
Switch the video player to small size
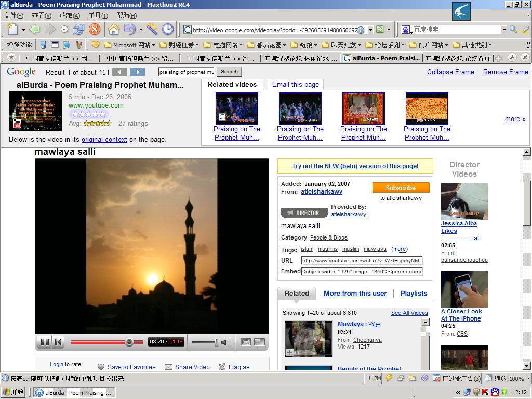tap(246, 342)
